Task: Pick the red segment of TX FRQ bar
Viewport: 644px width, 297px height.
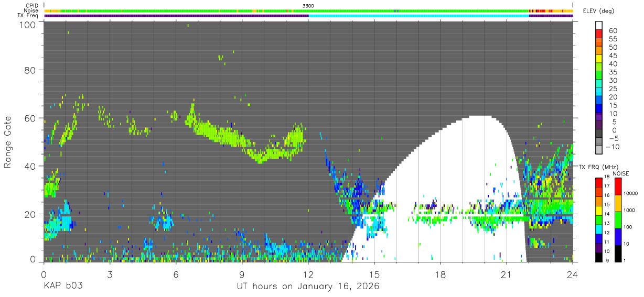Action: [598, 183]
